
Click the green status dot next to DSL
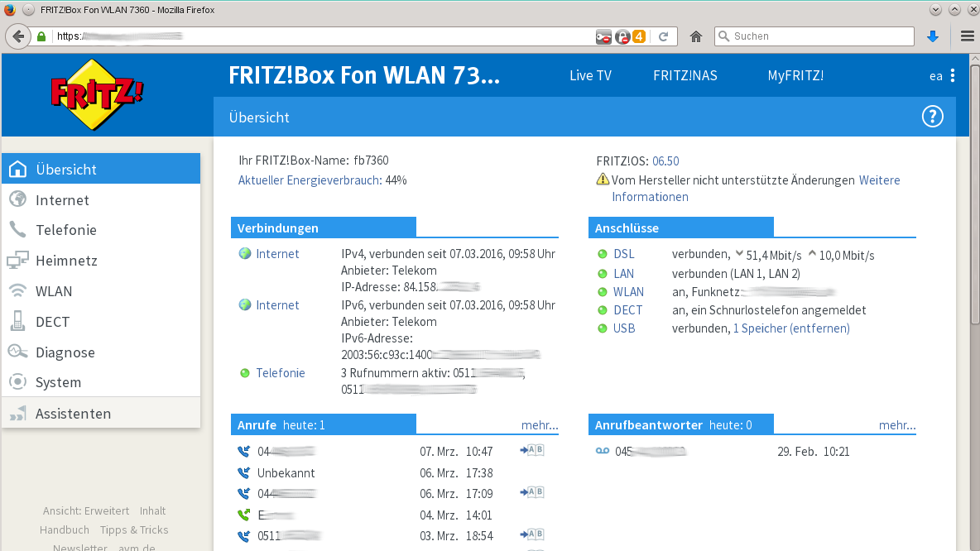tap(603, 254)
